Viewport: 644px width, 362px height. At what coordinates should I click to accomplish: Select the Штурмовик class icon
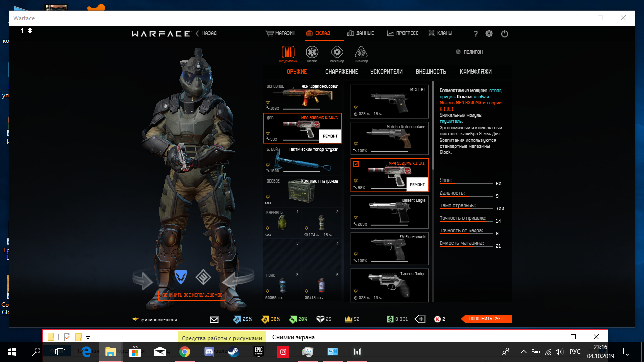pyautogui.click(x=288, y=52)
